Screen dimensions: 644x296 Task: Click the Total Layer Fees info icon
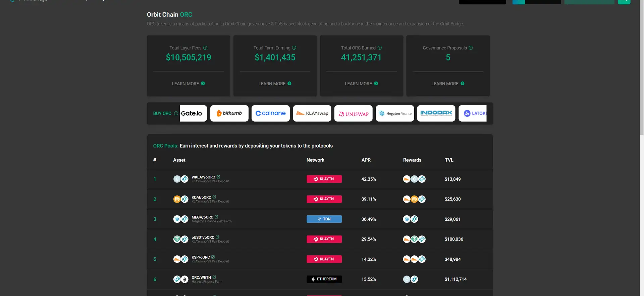point(205,48)
